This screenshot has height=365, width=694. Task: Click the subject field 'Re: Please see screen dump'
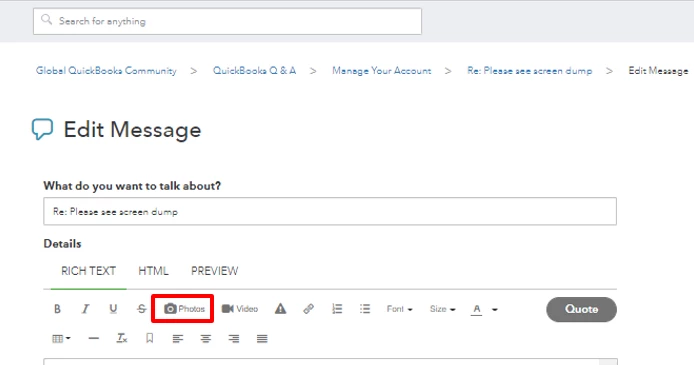point(330,211)
